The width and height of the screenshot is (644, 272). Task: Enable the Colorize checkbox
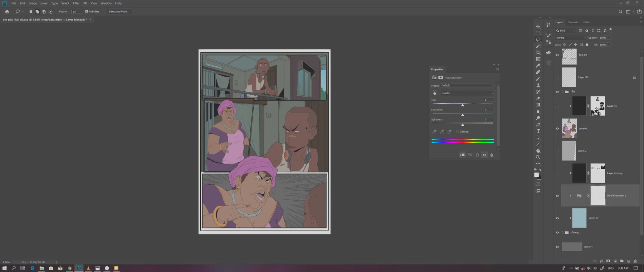coord(458,132)
